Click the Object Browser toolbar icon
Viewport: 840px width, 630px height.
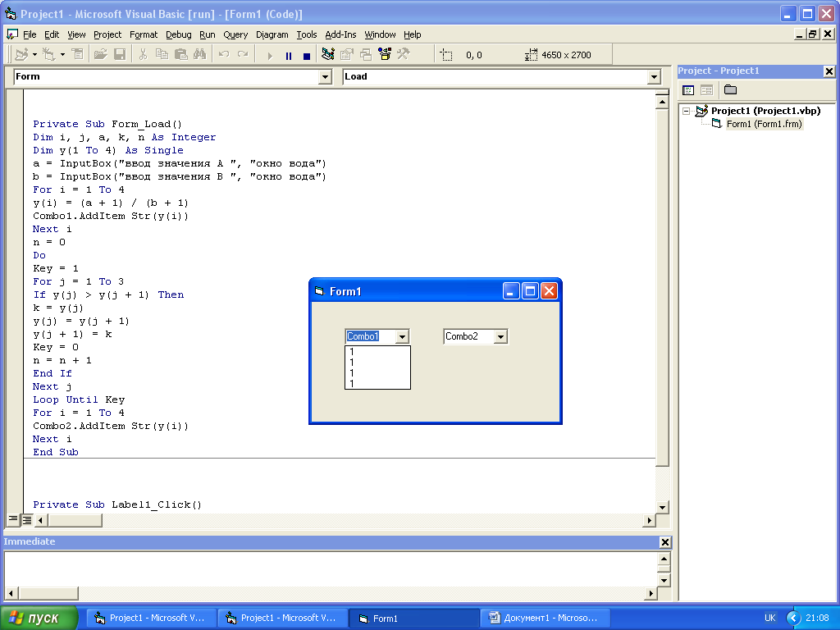pos(385,54)
